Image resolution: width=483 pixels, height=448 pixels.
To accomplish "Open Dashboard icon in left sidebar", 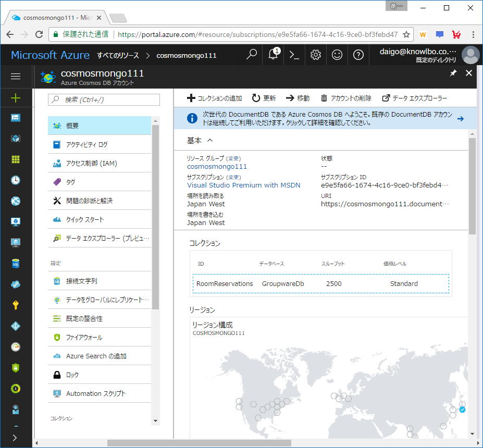I will point(16,118).
